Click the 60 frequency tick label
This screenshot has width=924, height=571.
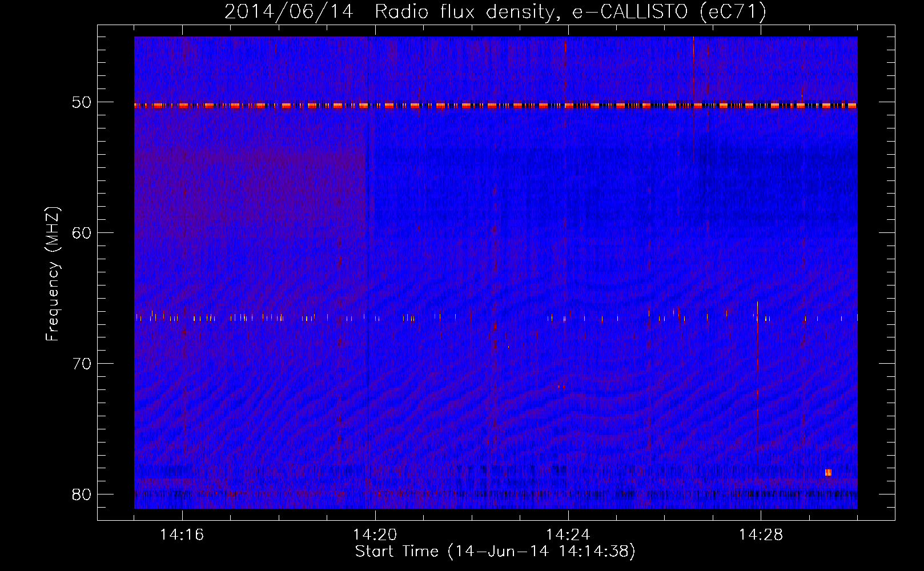pos(82,233)
